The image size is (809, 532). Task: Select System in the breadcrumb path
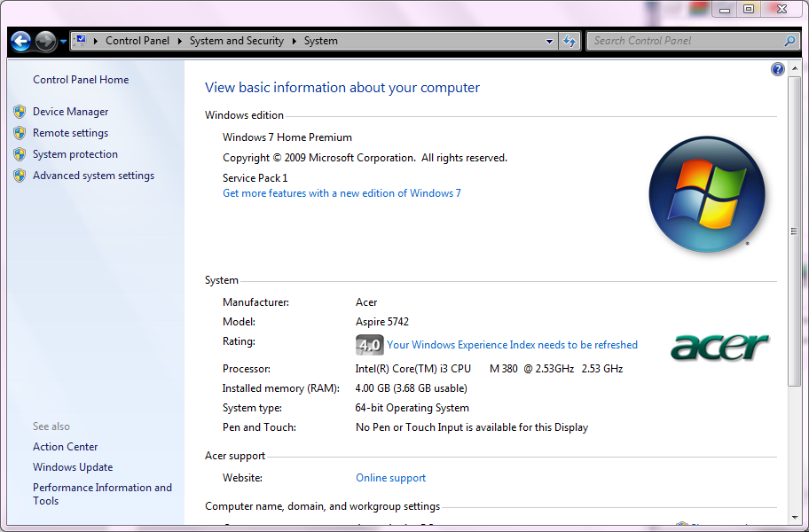[x=320, y=41]
